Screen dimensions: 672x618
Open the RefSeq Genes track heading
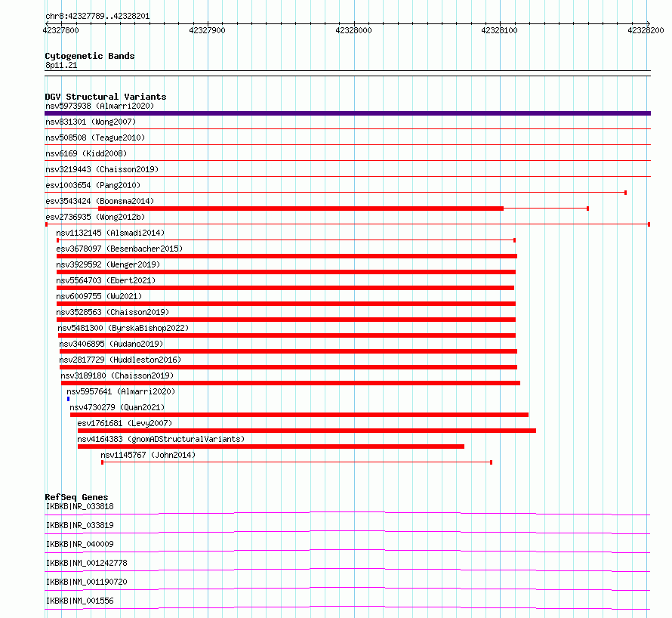[x=77, y=497]
